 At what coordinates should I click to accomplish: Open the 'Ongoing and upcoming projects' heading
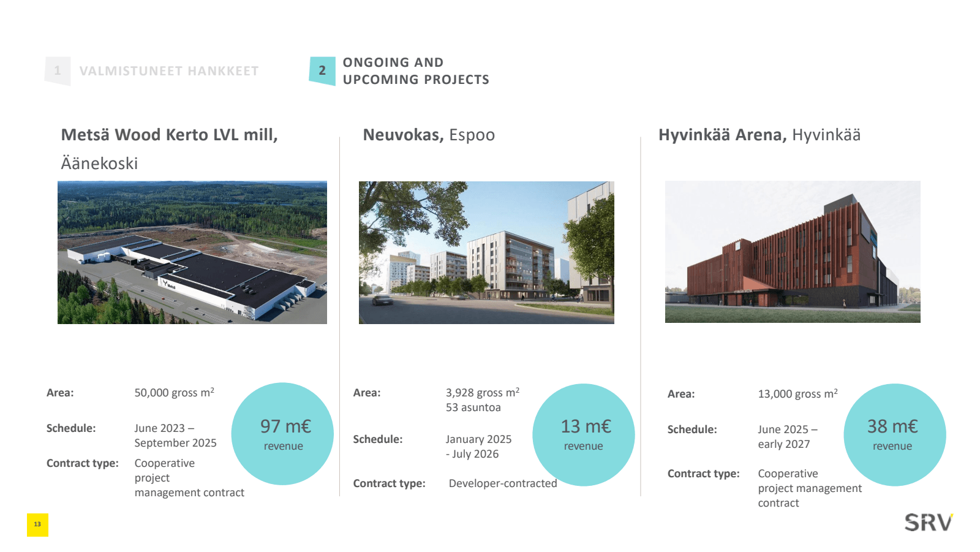(416, 71)
